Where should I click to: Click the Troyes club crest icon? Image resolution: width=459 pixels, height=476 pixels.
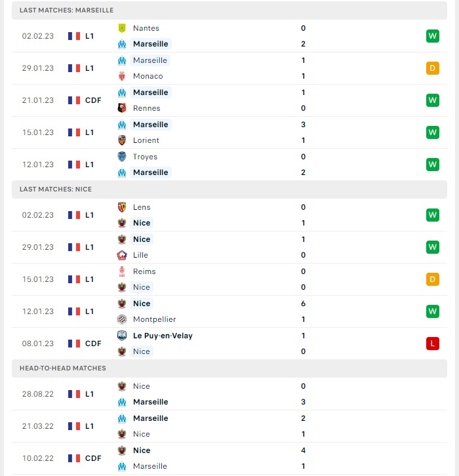pyautogui.click(x=122, y=157)
